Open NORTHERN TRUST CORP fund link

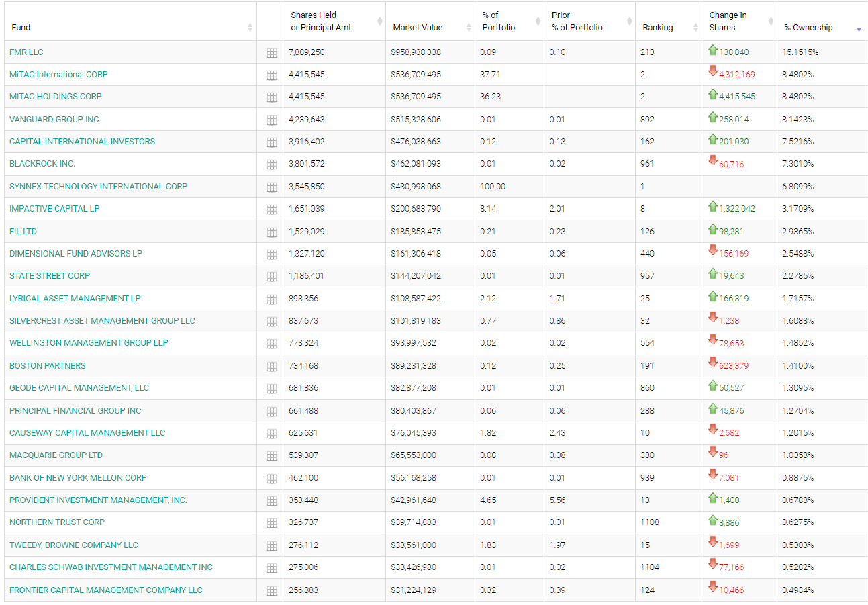(x=57, y=522)
